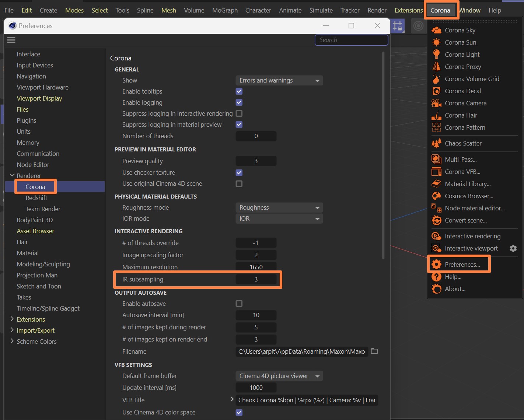
Task: Open the Show errors and warnings dropdown
Action: tap(279, 80)
